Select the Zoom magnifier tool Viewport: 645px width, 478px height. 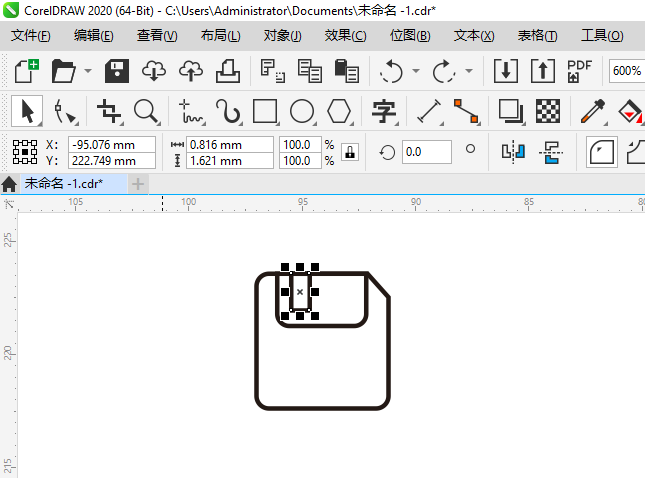(147, 111)
